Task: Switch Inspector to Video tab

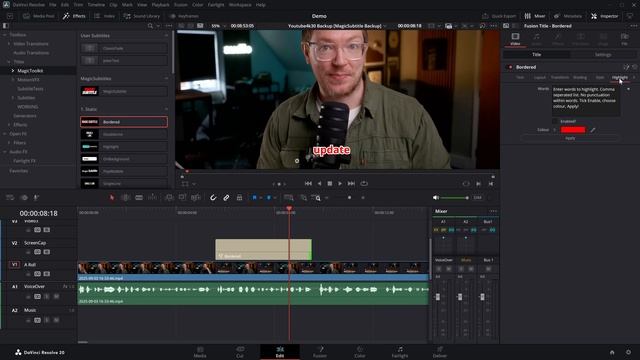Action: click(x=515, y=39)
